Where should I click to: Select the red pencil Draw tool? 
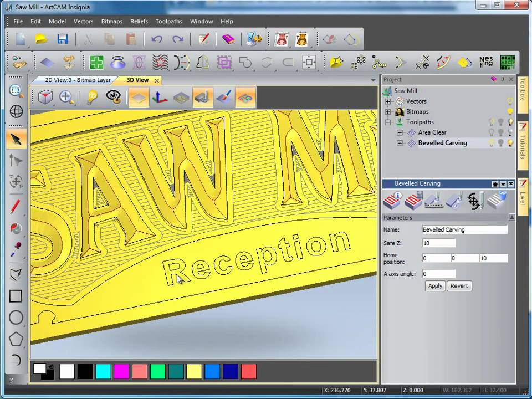pyautogui.click(x=16, y=207)
